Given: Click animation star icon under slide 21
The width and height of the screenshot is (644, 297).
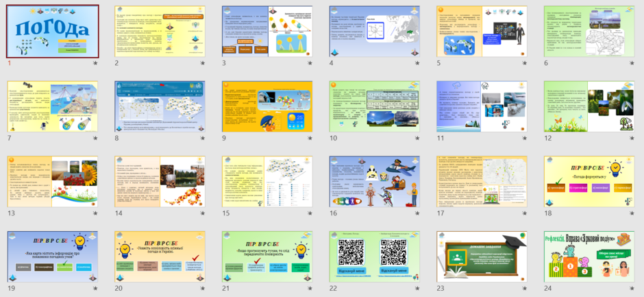Looking at the screenshot, I should (310, 288).
